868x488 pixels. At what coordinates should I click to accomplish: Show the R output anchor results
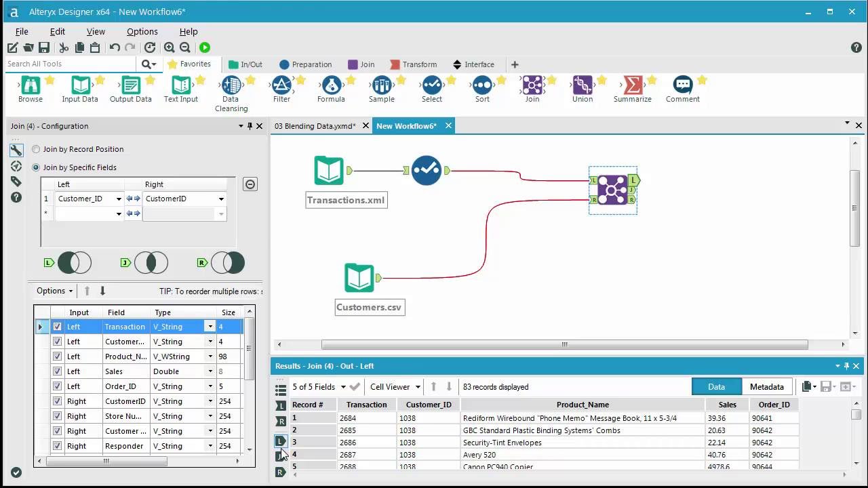click(x=280, y=472)
